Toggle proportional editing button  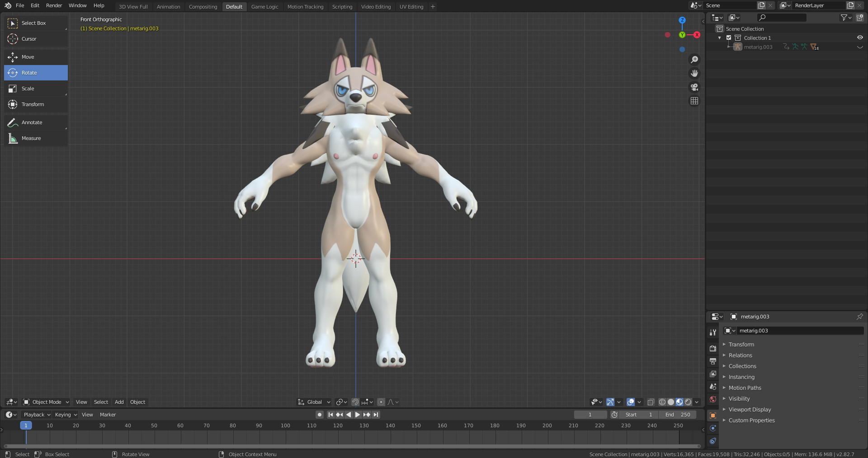coord(381,402)
